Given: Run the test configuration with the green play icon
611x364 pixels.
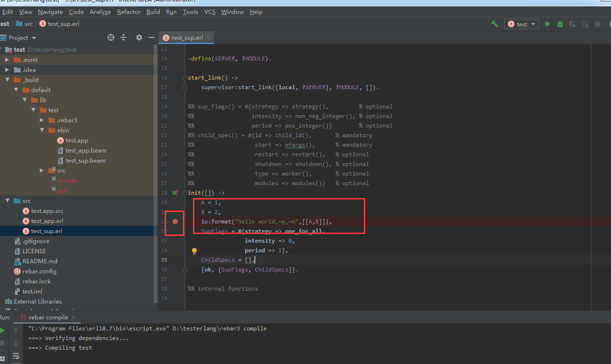Looking at the screenshot, I should [x=548, y=23].
